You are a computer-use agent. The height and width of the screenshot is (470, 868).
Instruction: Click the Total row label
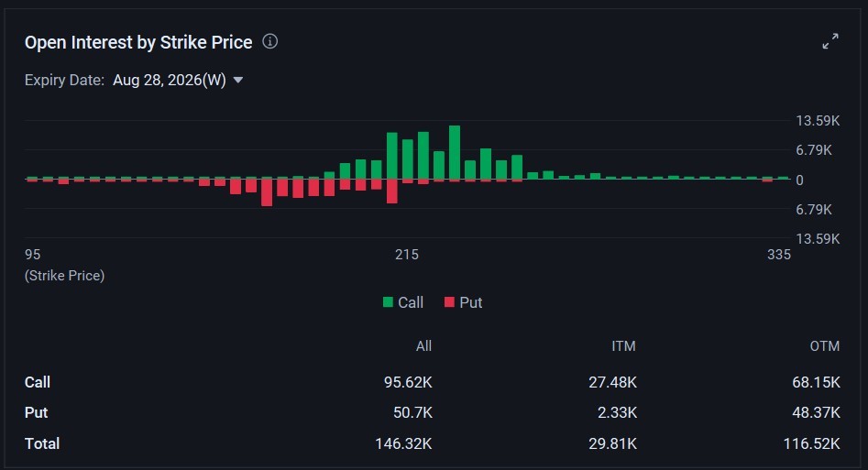click(42, 443)
